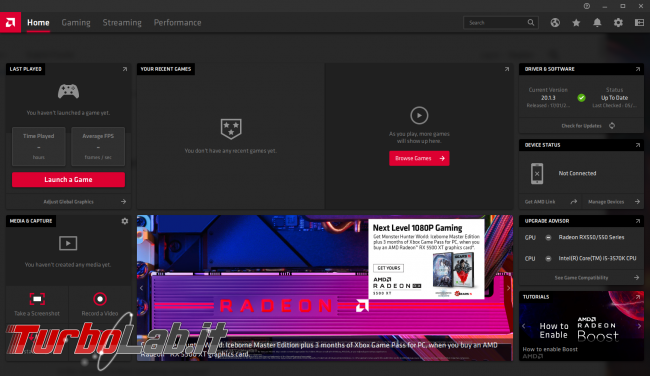Go to previous banner slide arrow

pyautogui.click(x=141, y=288)
